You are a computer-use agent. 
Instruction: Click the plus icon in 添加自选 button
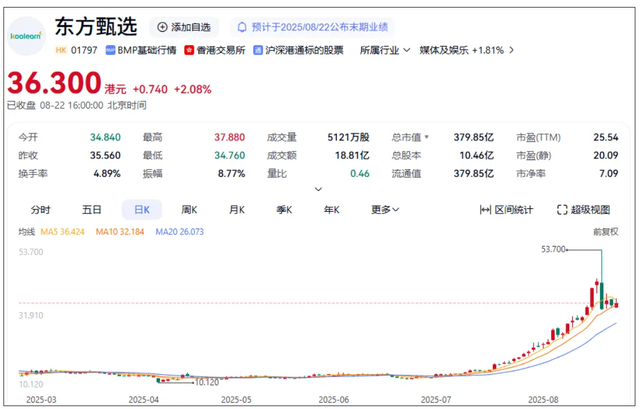point(162,27)
